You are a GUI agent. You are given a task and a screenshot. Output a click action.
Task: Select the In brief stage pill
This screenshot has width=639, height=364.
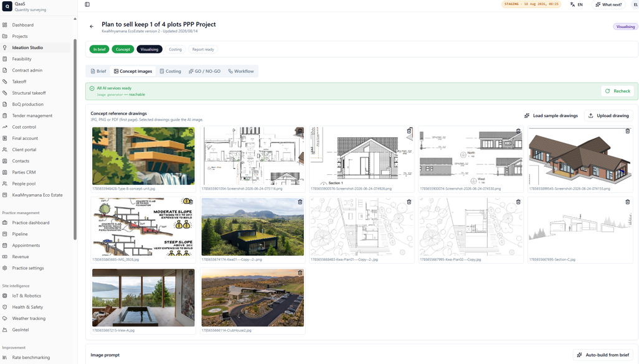click(99, 49)
